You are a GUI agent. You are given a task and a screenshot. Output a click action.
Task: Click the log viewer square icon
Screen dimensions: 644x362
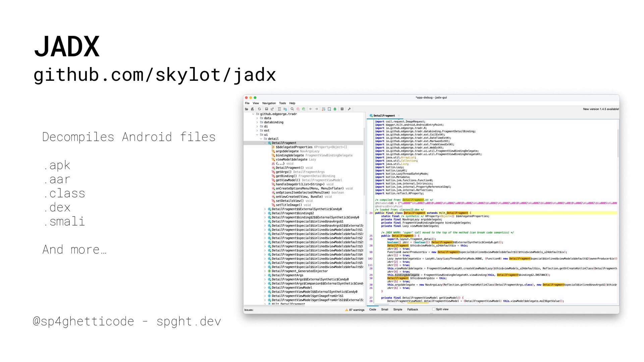pos(342,109)
